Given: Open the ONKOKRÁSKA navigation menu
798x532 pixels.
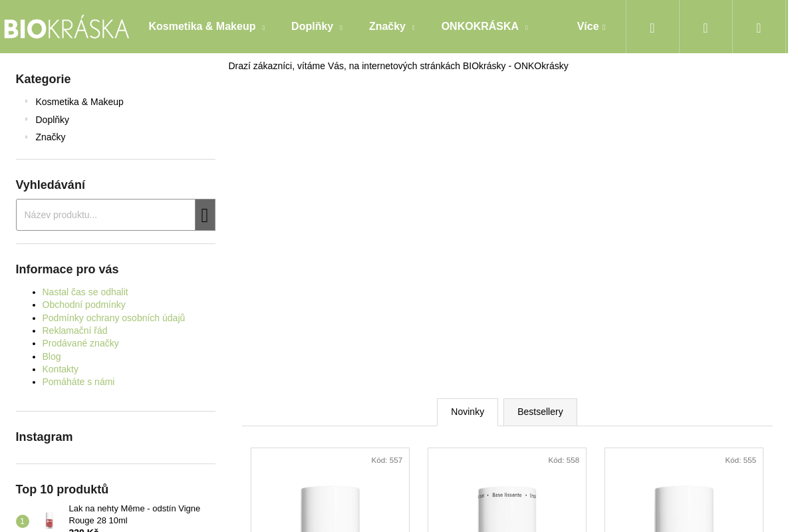Looking at the screenshot, I should [484, 27].
